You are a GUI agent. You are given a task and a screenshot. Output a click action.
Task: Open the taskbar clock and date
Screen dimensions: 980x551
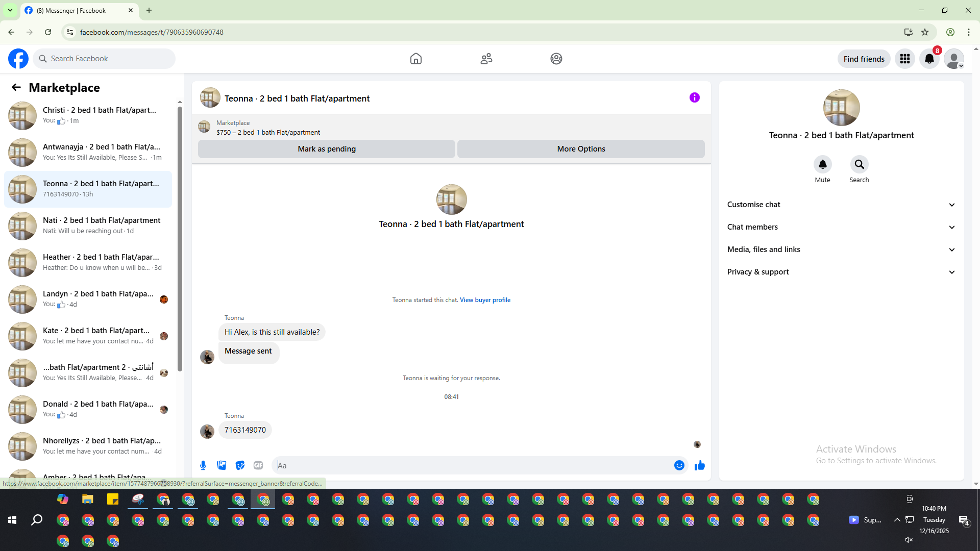tap(934, 520)
